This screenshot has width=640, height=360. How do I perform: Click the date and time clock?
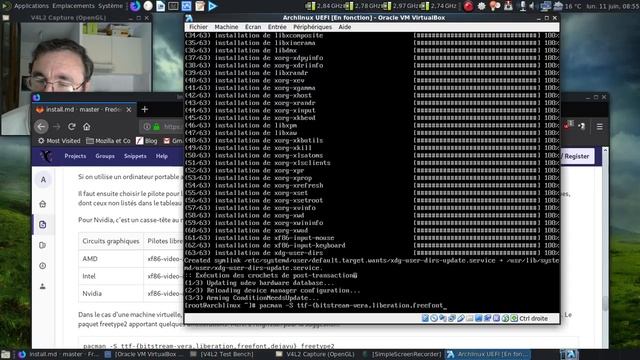613,6
